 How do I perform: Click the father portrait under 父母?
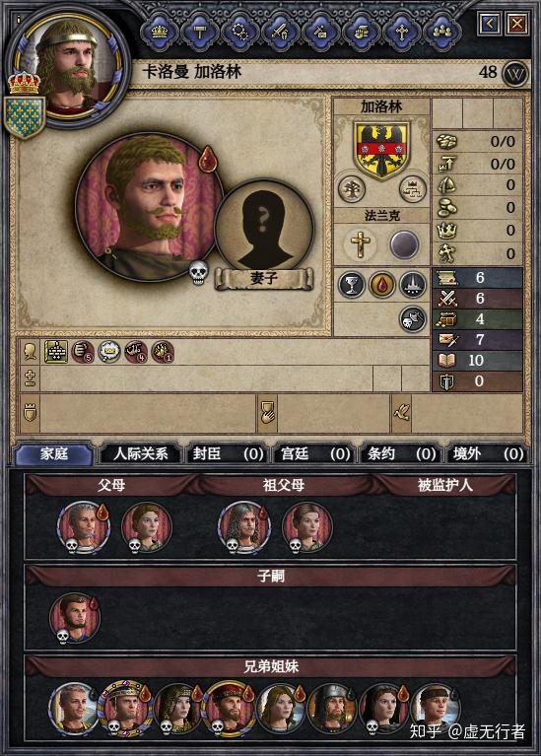point(84,526)
